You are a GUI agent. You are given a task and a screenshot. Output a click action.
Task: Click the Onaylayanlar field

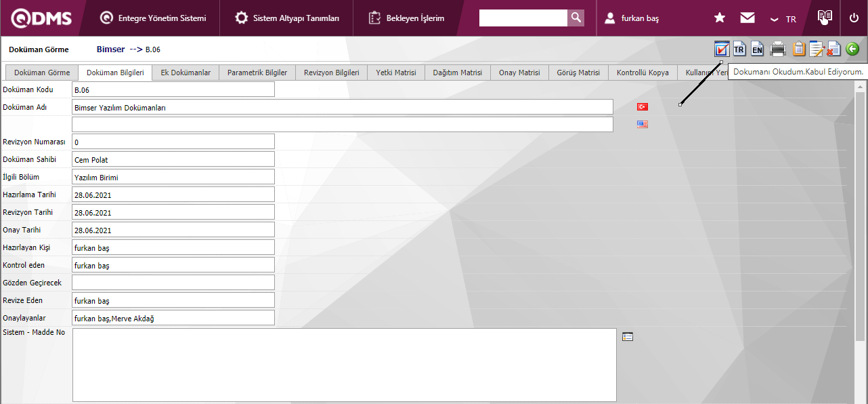click(x=173, y=318)
